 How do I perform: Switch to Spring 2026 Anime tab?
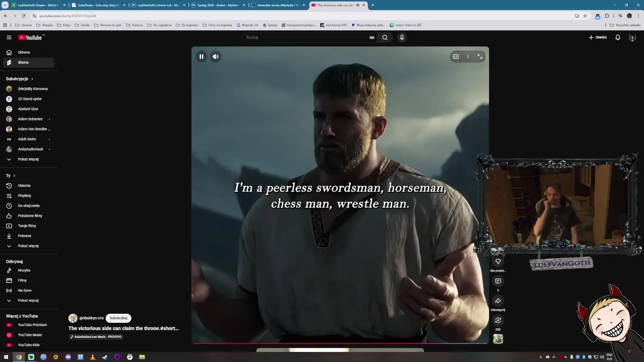coord(217,5)
